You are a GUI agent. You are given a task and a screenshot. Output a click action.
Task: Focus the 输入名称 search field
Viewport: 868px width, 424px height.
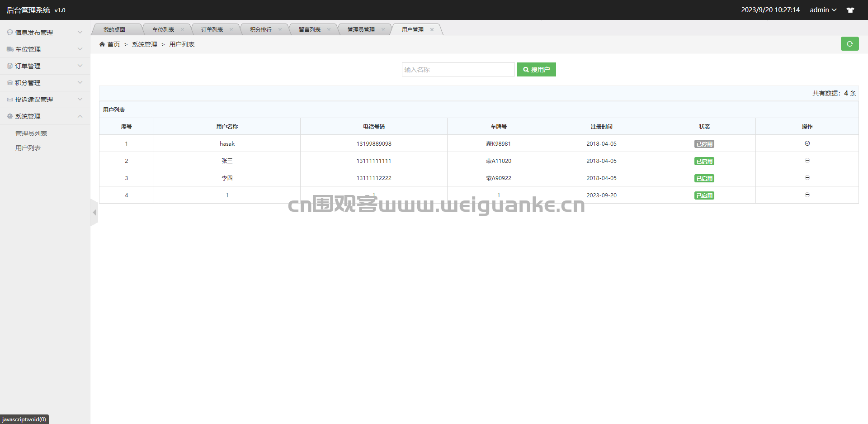458,69
